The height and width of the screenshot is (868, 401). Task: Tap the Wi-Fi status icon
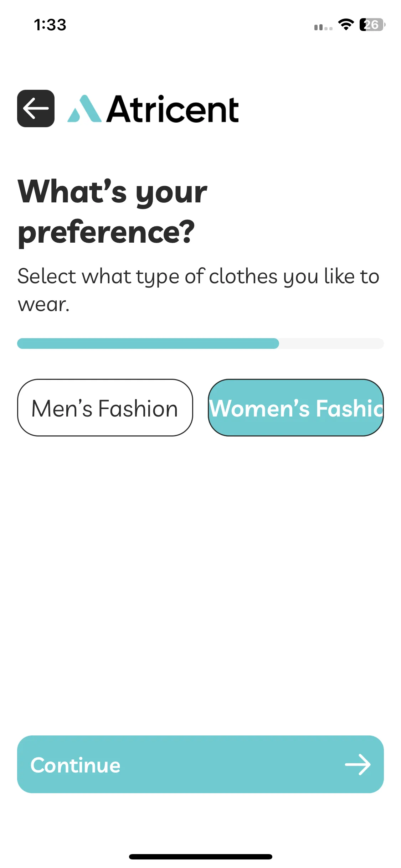coord(346,25)
